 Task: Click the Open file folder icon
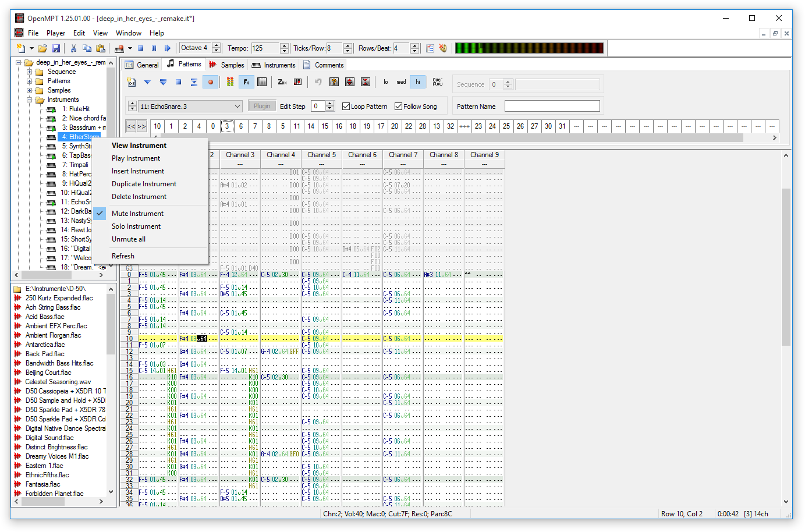(42, 48)
